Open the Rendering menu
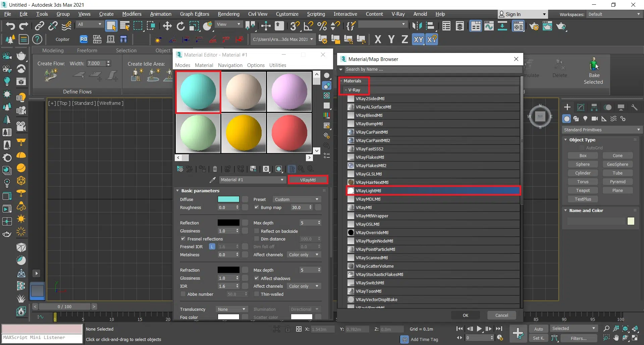 228,14
